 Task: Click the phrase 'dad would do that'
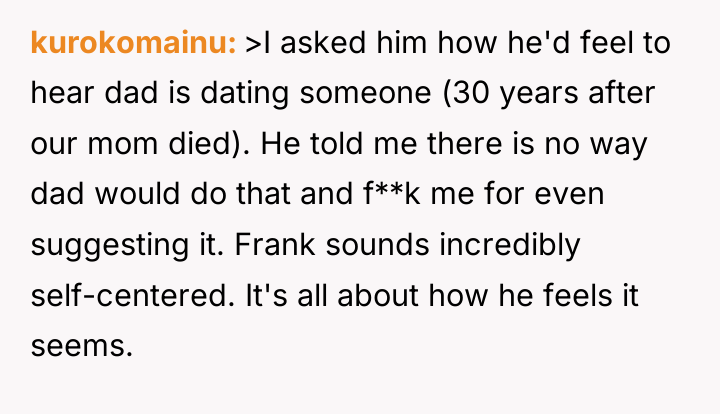click(160, 194)
